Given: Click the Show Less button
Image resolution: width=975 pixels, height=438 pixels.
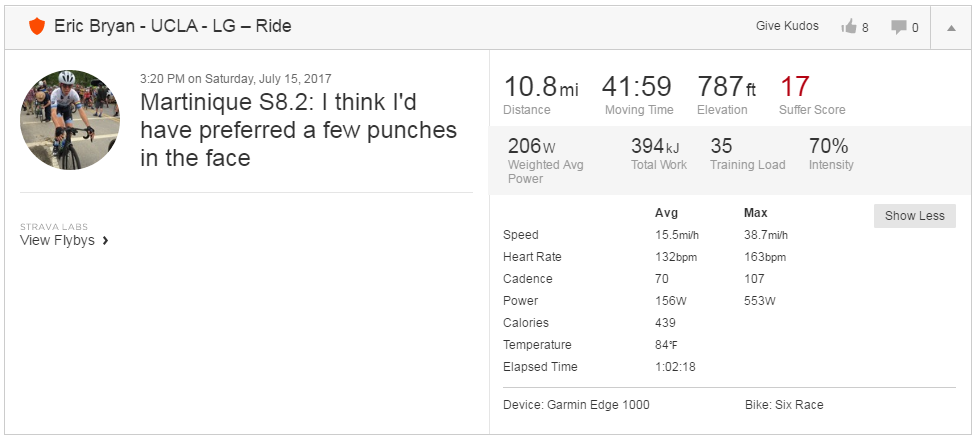Looking at the screenshot, I should [x=915, y=216].
